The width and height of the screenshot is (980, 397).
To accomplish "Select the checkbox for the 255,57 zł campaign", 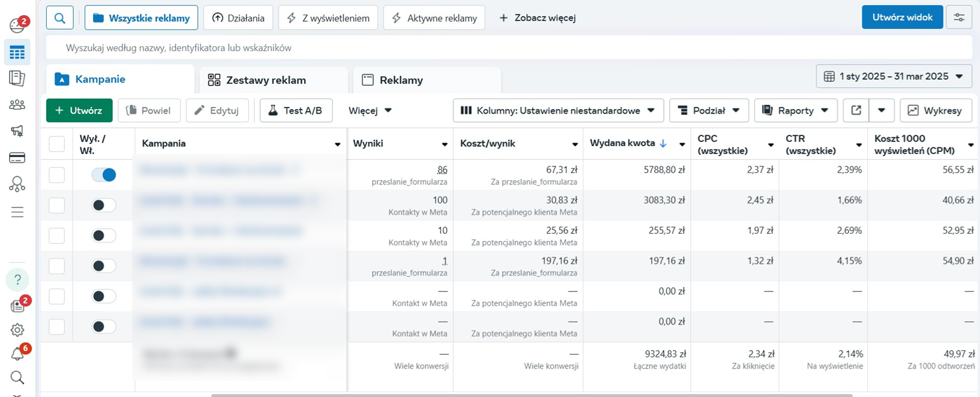I will 57,236.
